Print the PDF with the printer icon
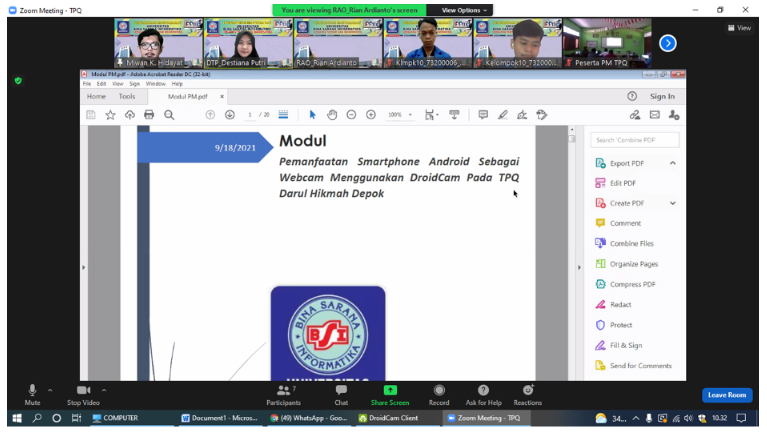 click(x=149, y=115)
